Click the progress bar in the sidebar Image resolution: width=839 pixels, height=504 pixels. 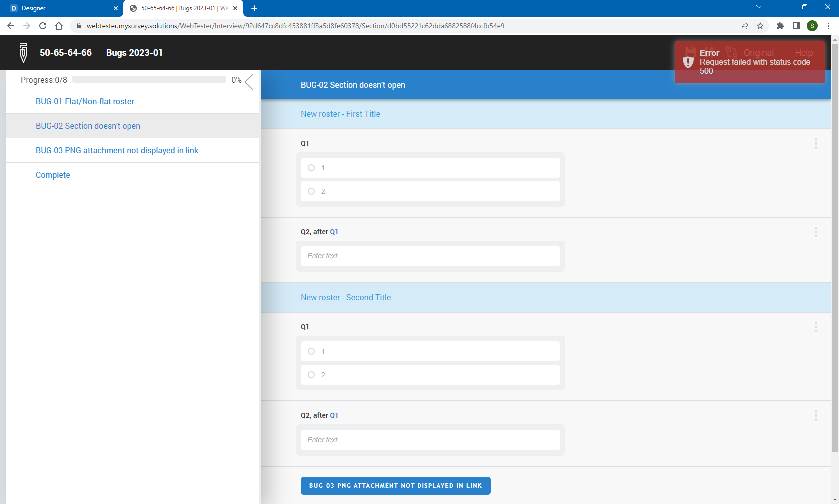tap(149, 80)
